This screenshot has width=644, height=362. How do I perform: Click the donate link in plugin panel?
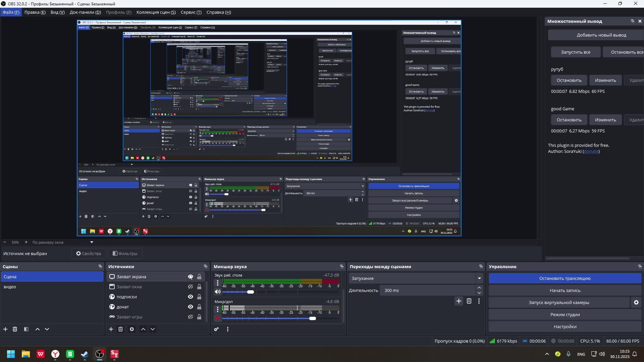pos(591,151)
